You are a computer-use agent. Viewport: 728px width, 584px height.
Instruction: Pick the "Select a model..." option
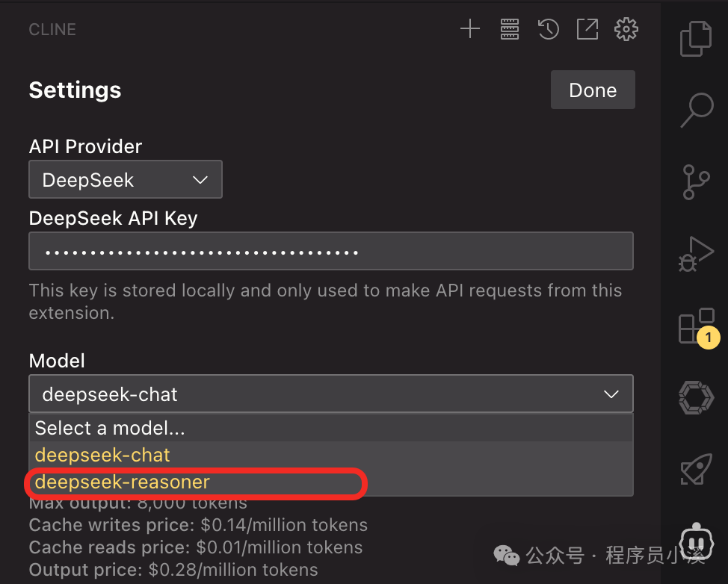click(110, 428)
